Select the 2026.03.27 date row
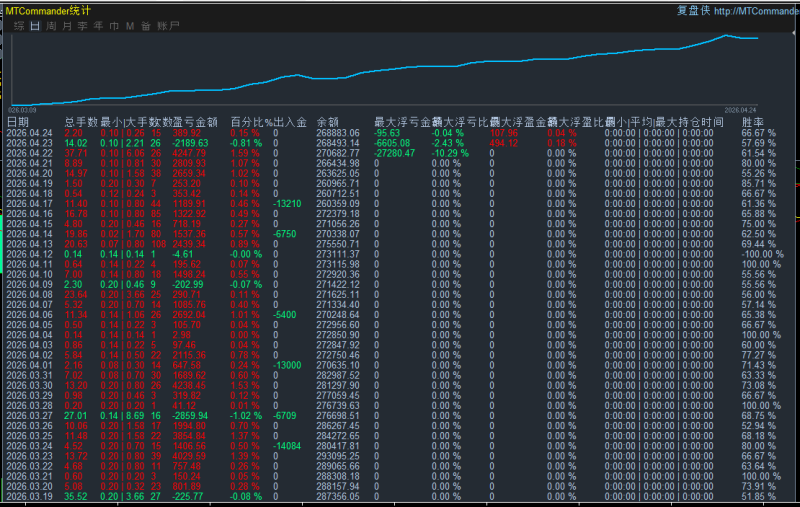 click(x=29, y=413)
